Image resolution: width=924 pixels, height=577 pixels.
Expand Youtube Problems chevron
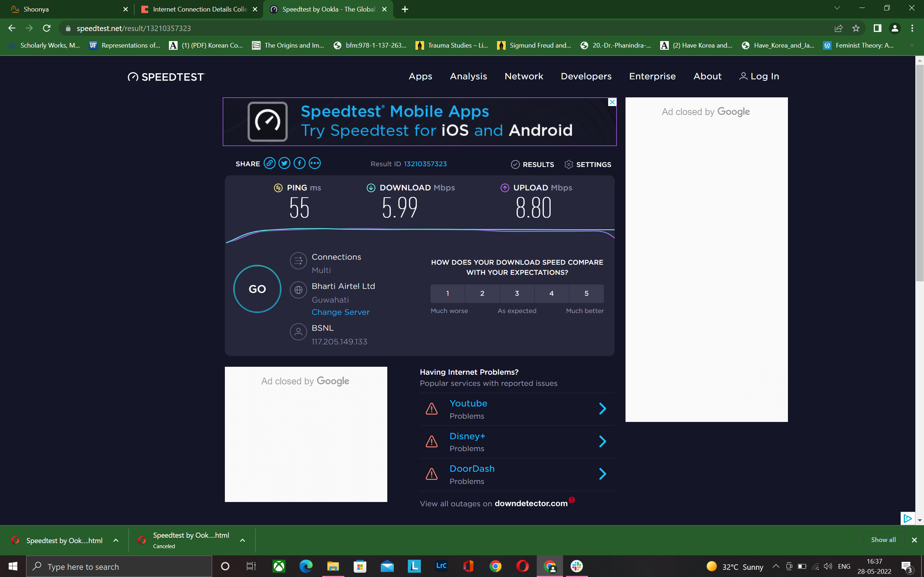pos(602,409)
